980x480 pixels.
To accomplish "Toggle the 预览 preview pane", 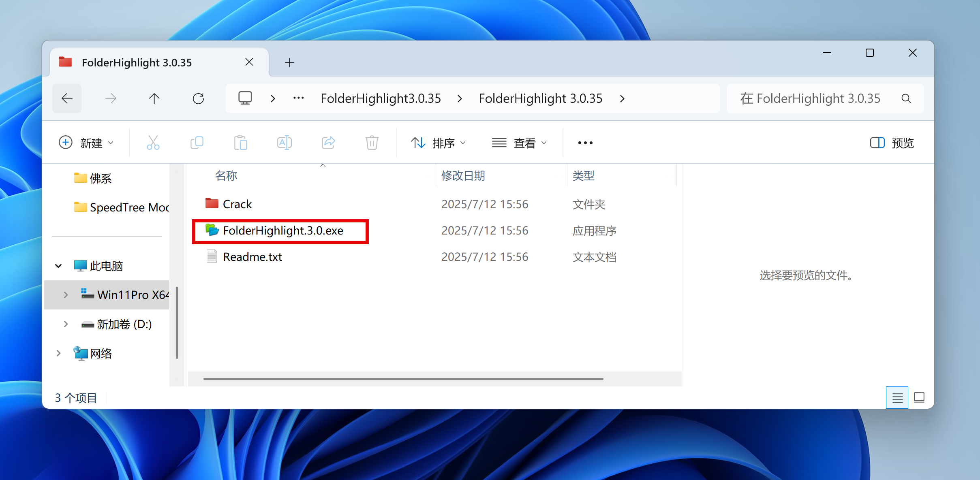I will (x=892, y=143).
